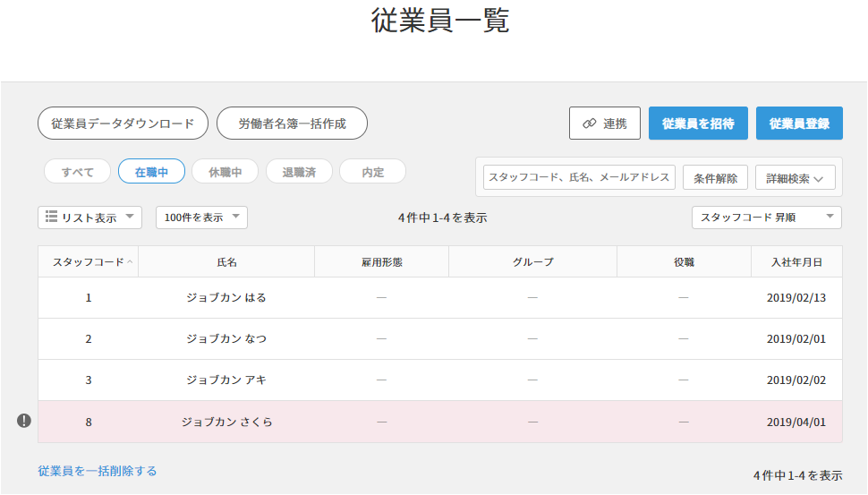Click the 従業員データダウンロード button
The height and width of the screenshot is (495, 868).
point(123,124)
